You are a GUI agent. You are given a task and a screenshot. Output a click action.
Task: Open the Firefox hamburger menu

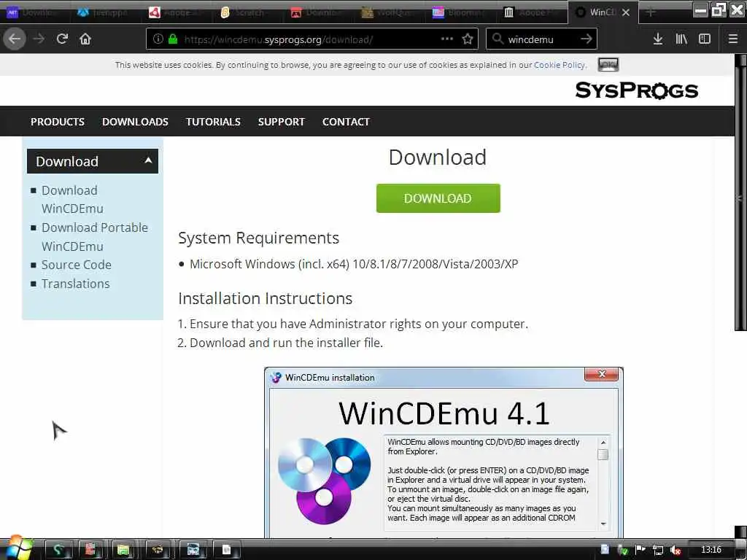tap(733, 39)
